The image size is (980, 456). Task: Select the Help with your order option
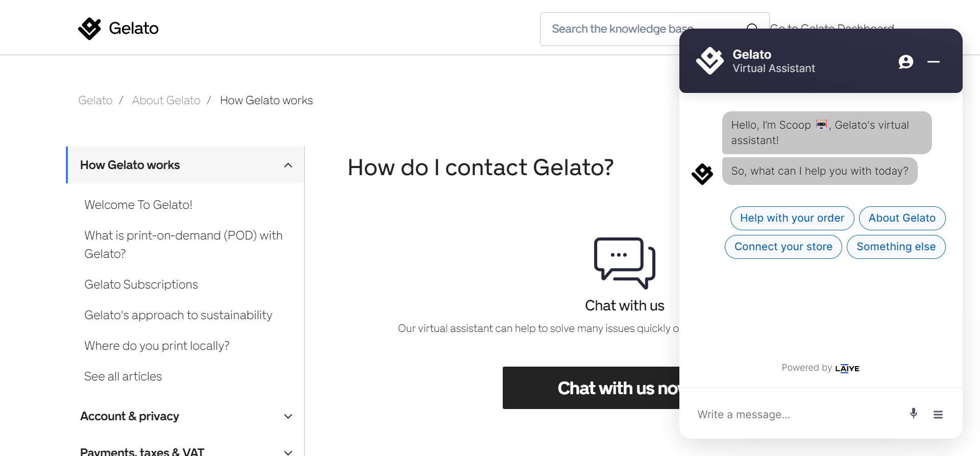[792, 218]
